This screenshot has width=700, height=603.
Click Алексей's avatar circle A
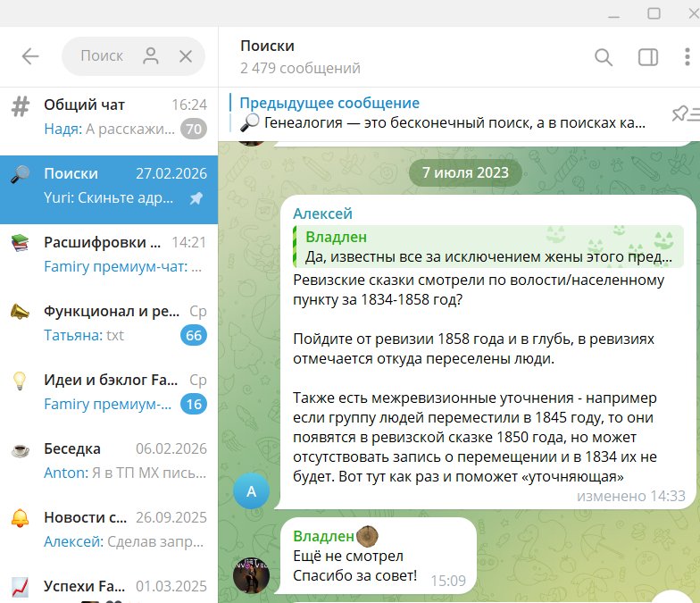point(252,491)
